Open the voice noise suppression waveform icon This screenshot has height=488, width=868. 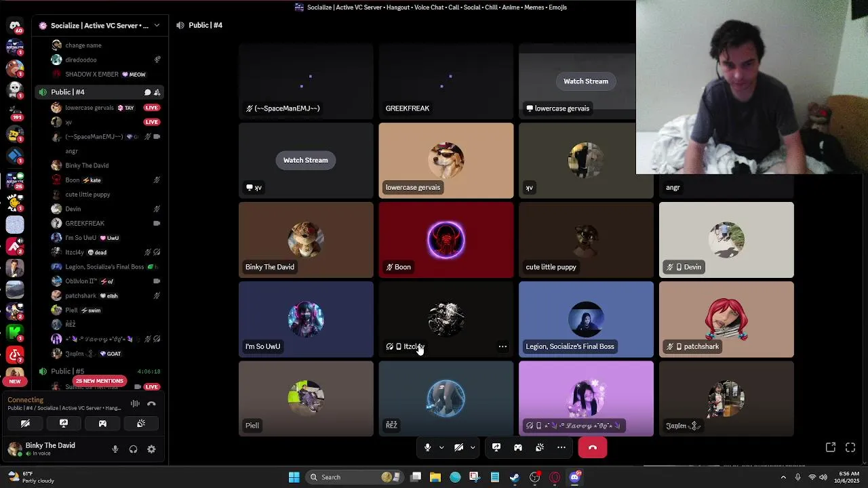135,404
